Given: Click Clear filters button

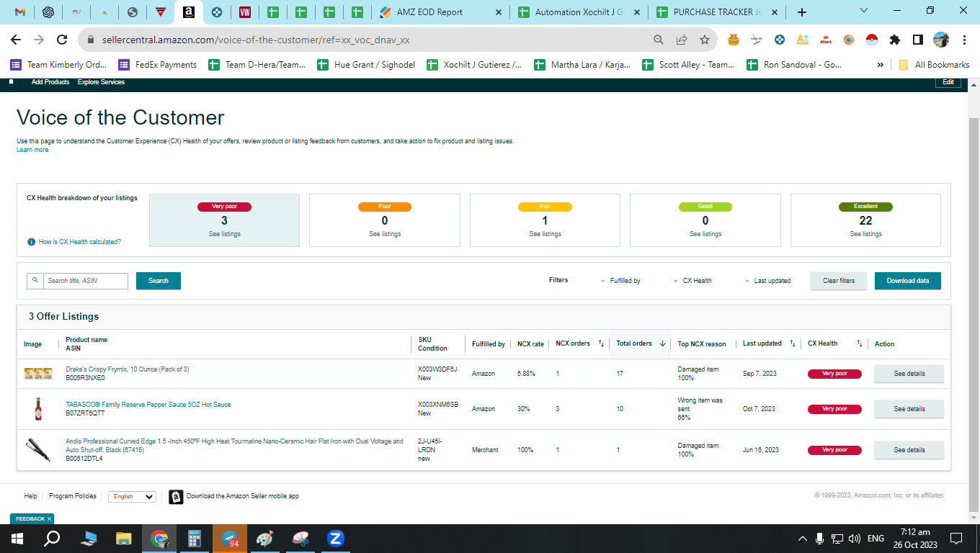Looking at the screenshot, I should pos(839,281).
